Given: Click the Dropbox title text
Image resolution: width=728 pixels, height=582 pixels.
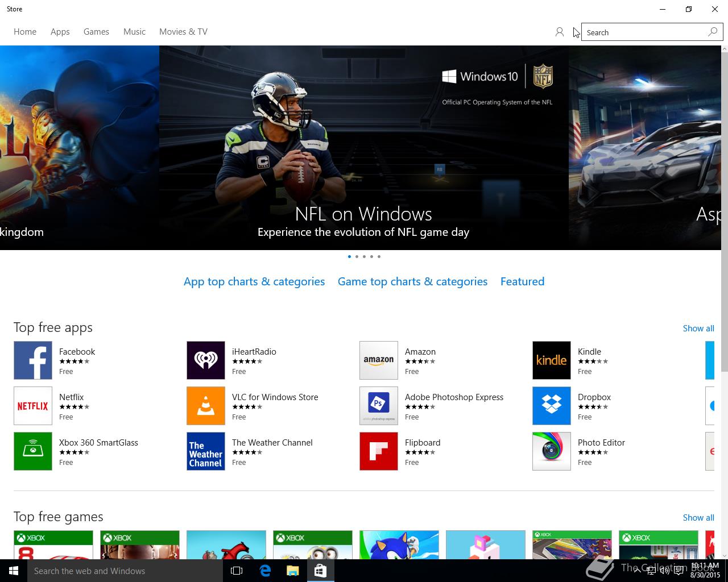Looking at the screenshot, I should point(594,397).
